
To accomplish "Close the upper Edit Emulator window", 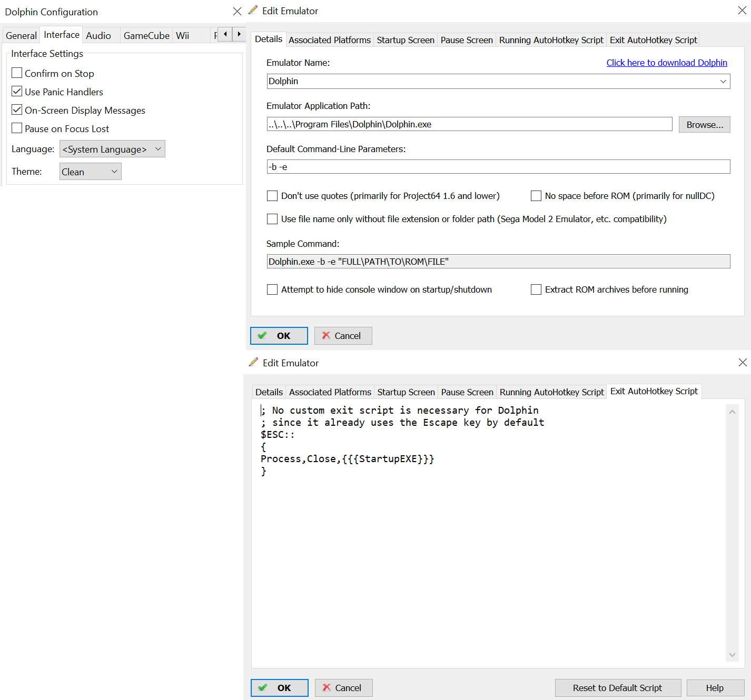I will point(742,11).
